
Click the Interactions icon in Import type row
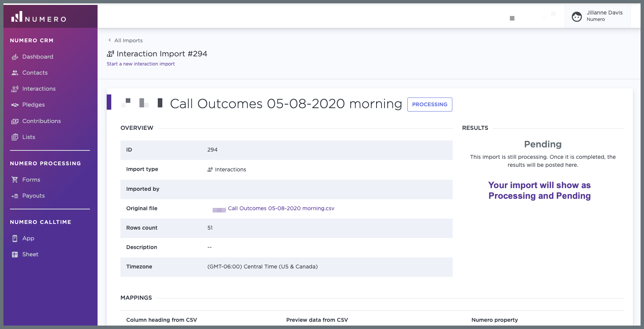(210, 169)
